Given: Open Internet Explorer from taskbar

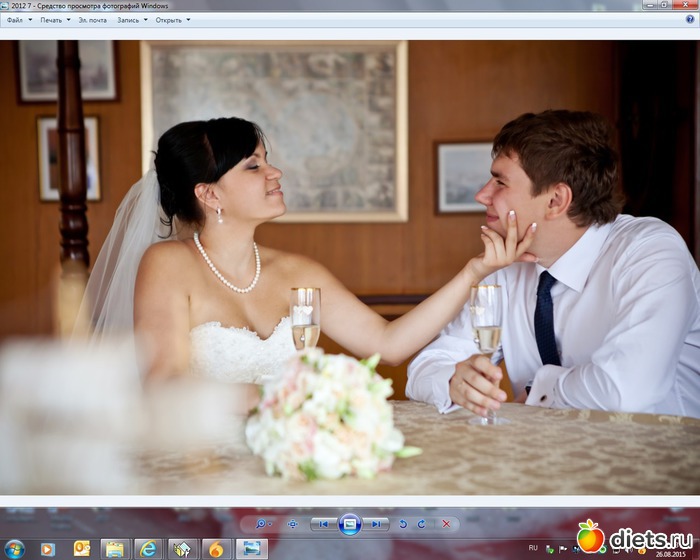Looking at the screenshot, I should pyautogui.click(x=148, y=548).
